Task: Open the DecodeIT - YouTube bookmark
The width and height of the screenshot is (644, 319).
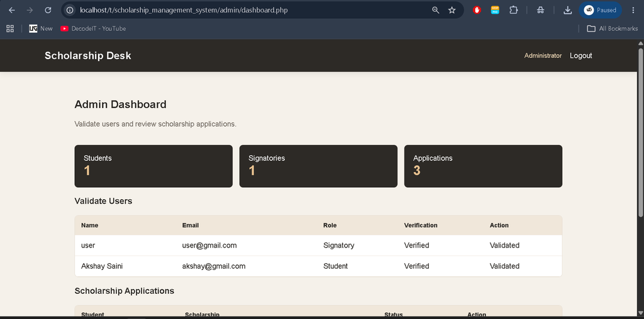Action: [93, 28]
